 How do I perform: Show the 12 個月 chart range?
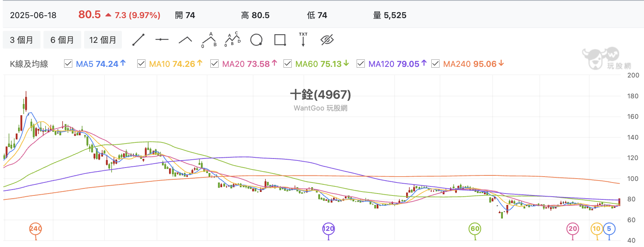click(x=103, y=40)
